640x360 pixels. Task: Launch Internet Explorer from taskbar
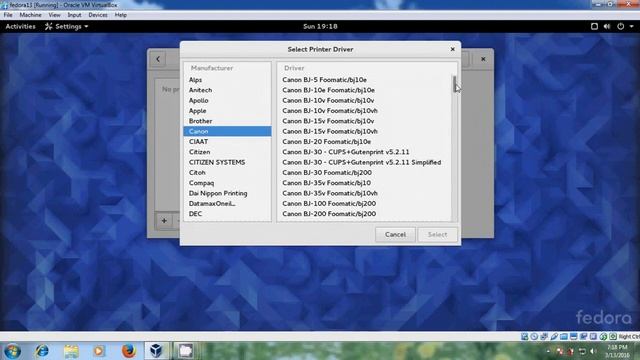42,351
